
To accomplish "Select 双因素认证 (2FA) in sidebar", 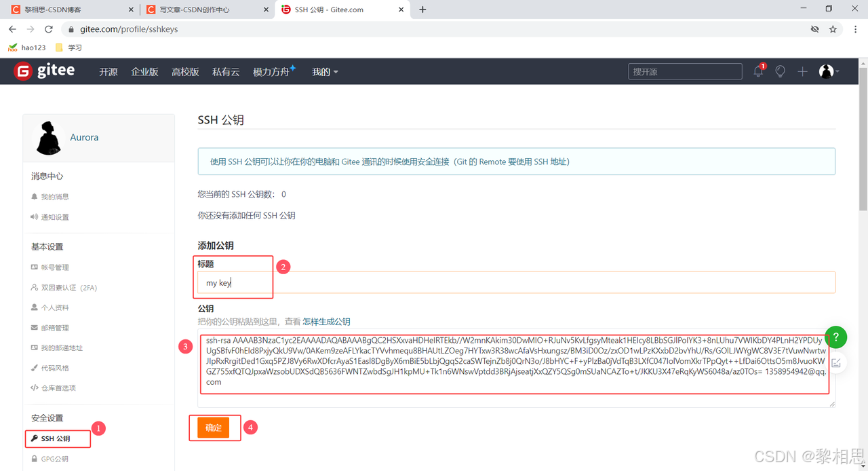I will [x=68, y=288].
